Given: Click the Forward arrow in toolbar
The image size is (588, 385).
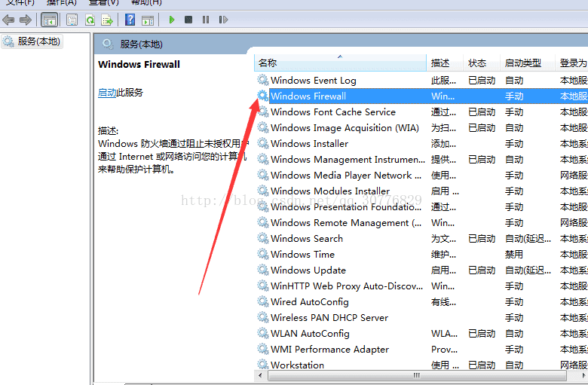Looking at the screenshot, I should coord(26,20).
